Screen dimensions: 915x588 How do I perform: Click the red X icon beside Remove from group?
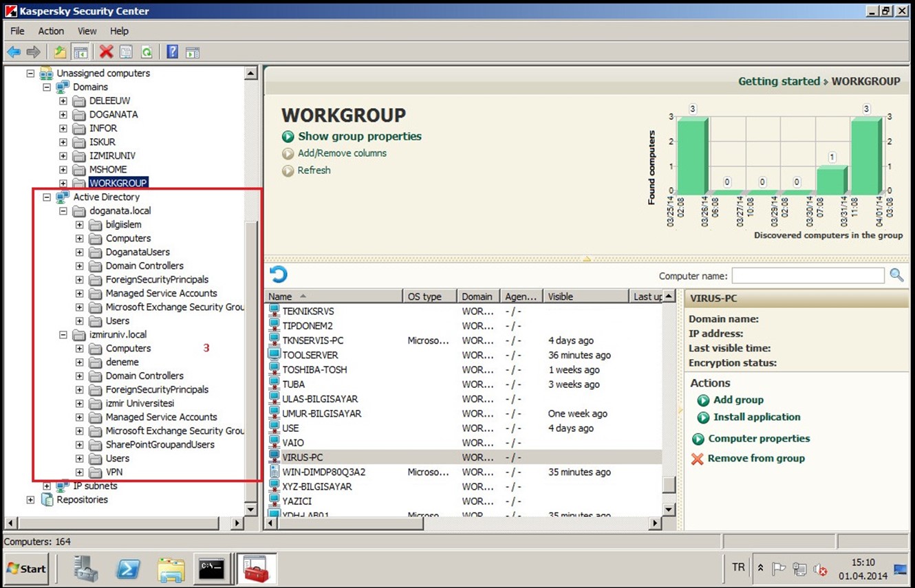697,459
